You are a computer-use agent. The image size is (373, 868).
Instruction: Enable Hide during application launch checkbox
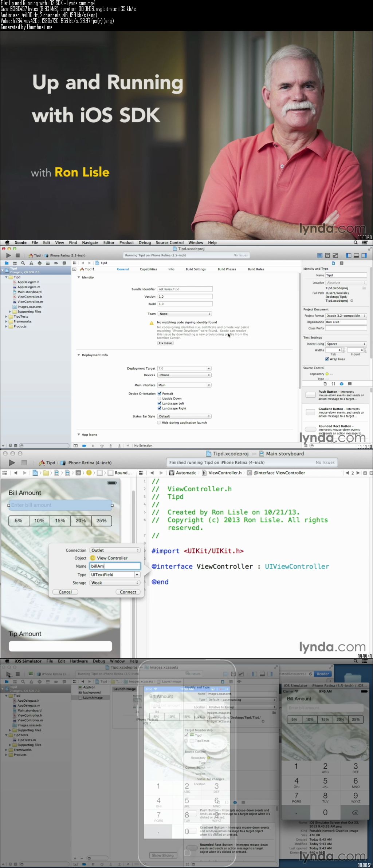click(159, 423)
